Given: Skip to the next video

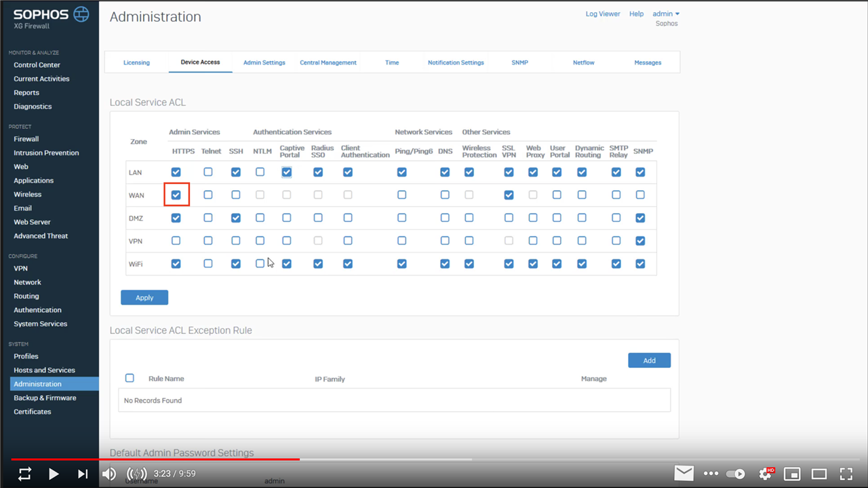Looking at the screenshot, I should 82,474.
